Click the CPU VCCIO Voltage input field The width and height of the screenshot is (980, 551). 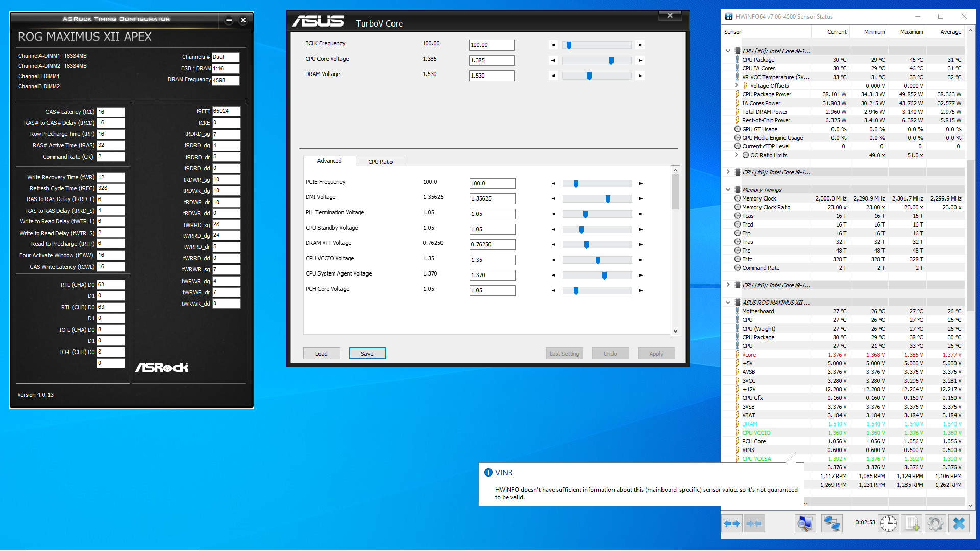[492, 260]
